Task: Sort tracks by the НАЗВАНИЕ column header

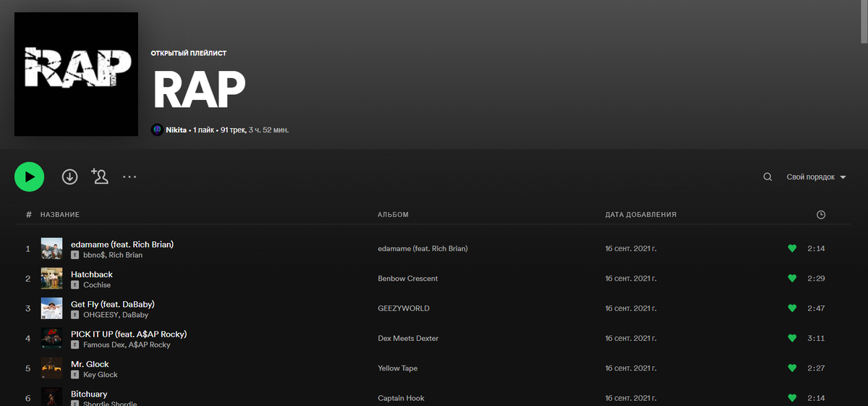Action: [59, 215]
